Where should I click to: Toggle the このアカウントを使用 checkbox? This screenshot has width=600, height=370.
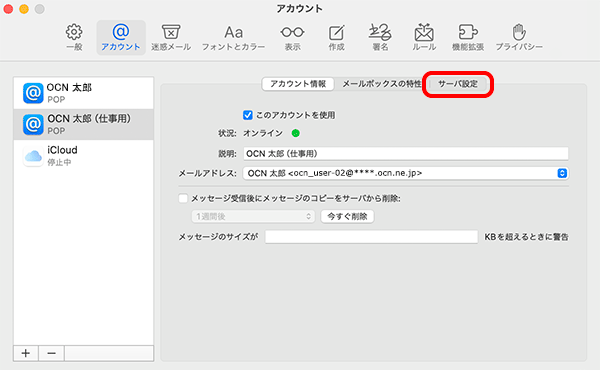pyautogui.click(x=248, y=115)
